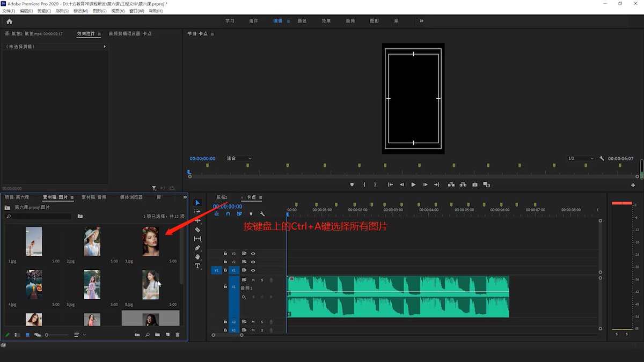Open the playback resolution 1/2 dropdown

pos(581,159)
